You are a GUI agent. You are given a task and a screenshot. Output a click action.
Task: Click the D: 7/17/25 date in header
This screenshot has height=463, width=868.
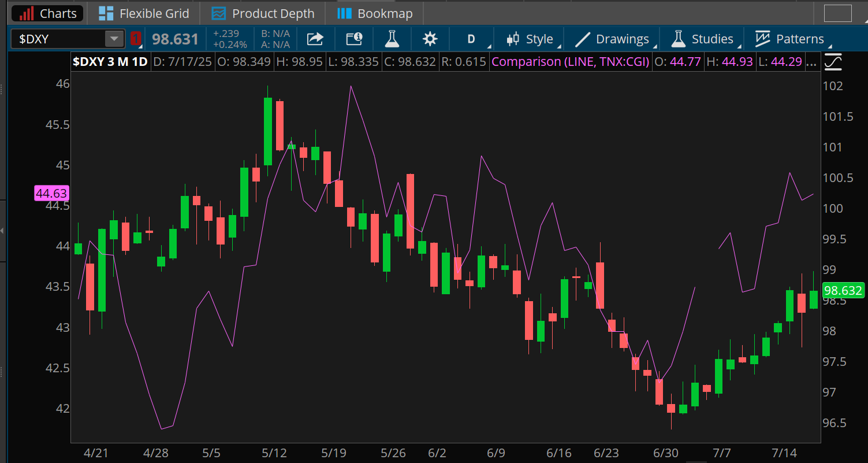click(x=182, y=61)
